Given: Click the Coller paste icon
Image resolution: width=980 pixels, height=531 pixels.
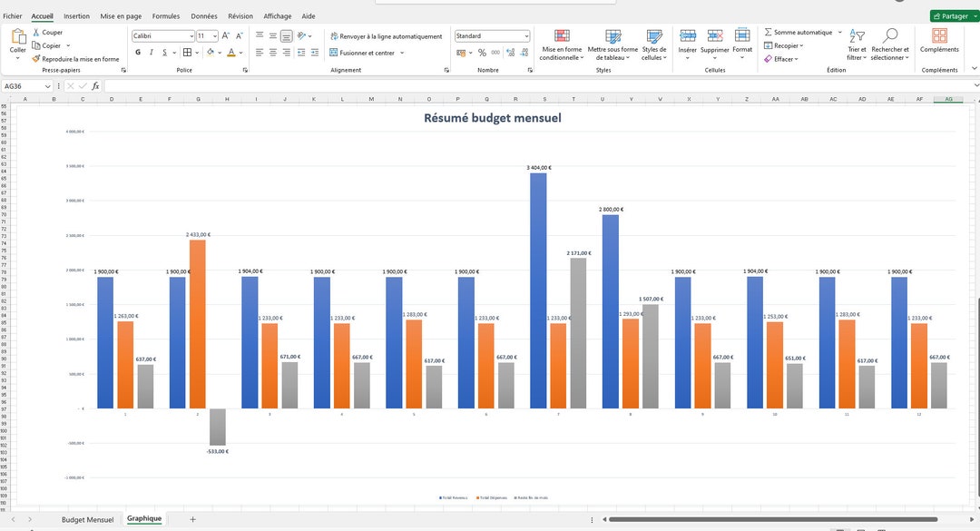Looking at the screenshot, I should (x=18, y=36).
